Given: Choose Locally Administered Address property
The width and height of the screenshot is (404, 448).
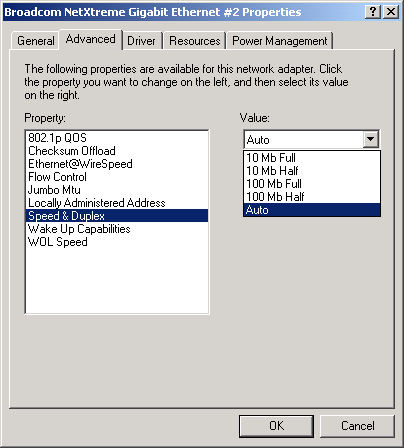Looking at the screenshot, I should pyautogui.click(x=117, y=203).
